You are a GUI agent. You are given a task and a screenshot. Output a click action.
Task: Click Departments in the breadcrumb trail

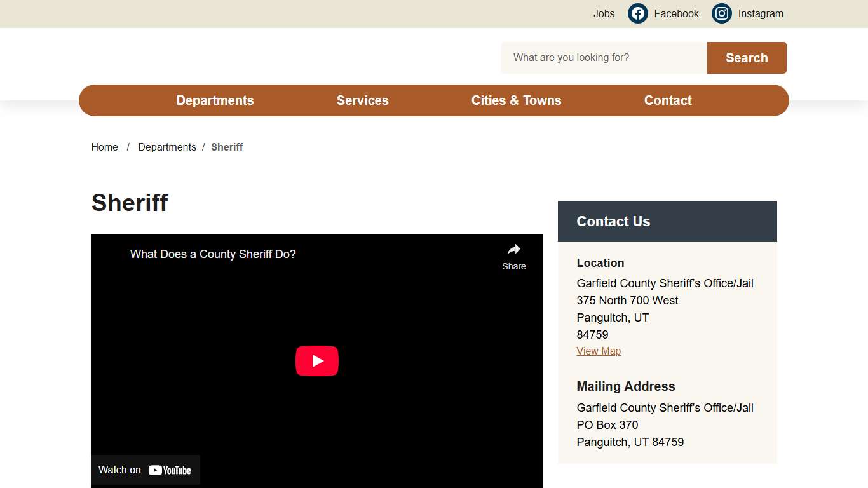tap(167, 147)
